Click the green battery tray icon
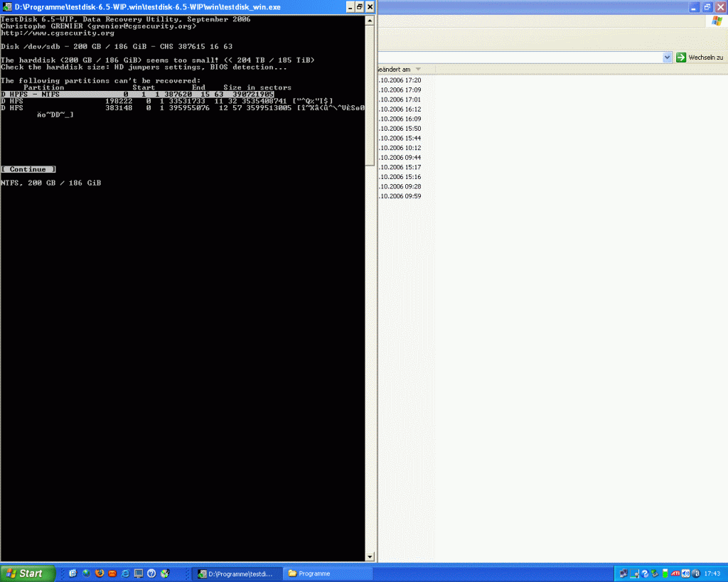The height and width of the screenshot is (582, 728). [x=665, y=573]
